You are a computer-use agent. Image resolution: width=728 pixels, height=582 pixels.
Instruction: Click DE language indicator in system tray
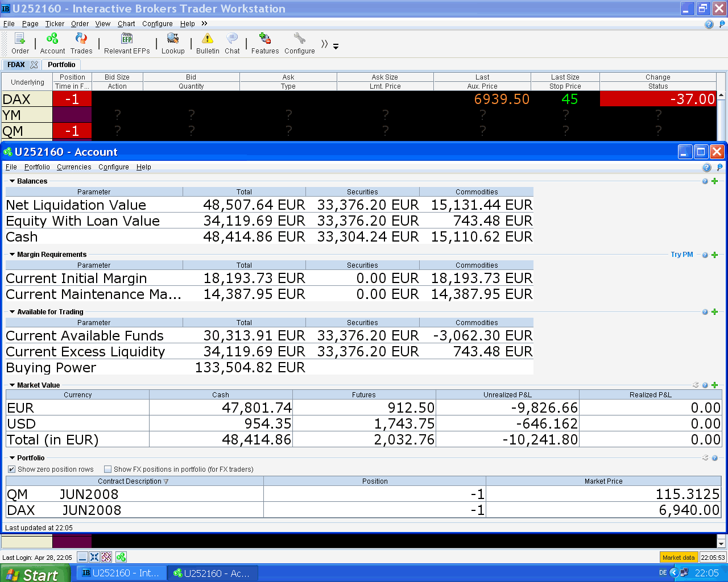point(663,573)
